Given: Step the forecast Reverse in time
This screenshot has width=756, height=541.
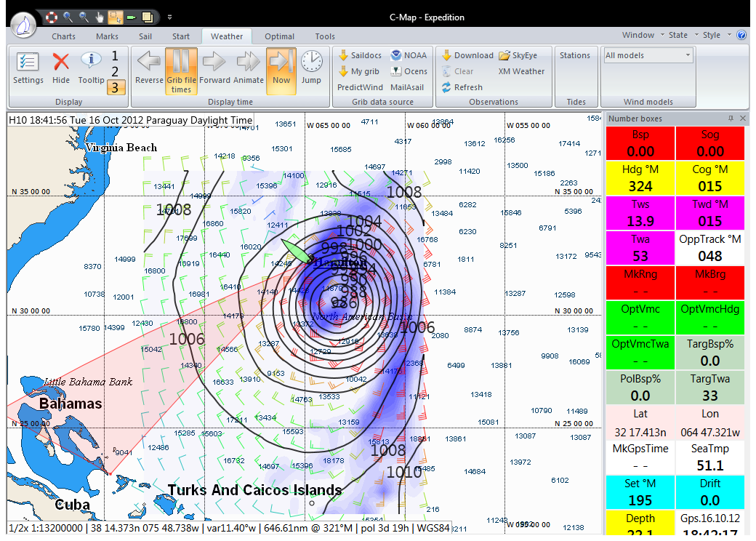Looking at the screenshot, I should coord(149,68).
